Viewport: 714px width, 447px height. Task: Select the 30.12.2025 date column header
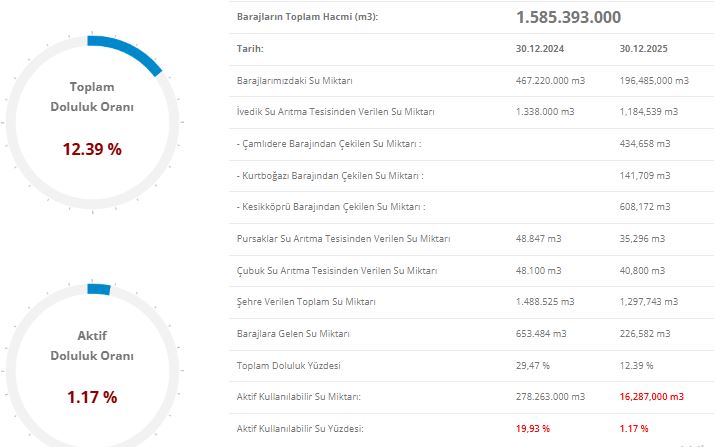pyautogui.click(x=645, y=48)
